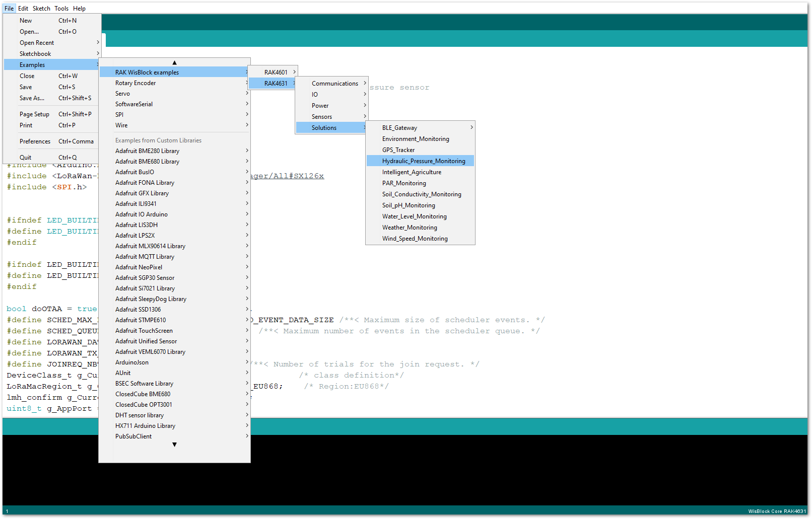Open Weather_Monitoring example
This screenshot has height=519, width=812.
421,228
